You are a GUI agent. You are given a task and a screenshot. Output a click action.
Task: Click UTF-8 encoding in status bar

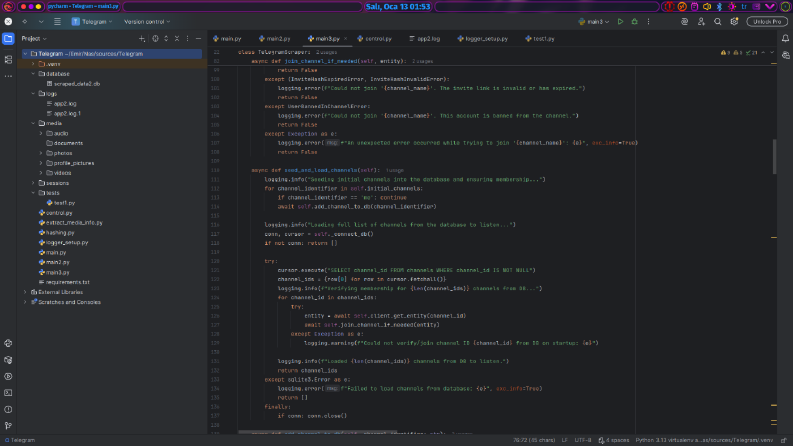[x=583, y=440]
